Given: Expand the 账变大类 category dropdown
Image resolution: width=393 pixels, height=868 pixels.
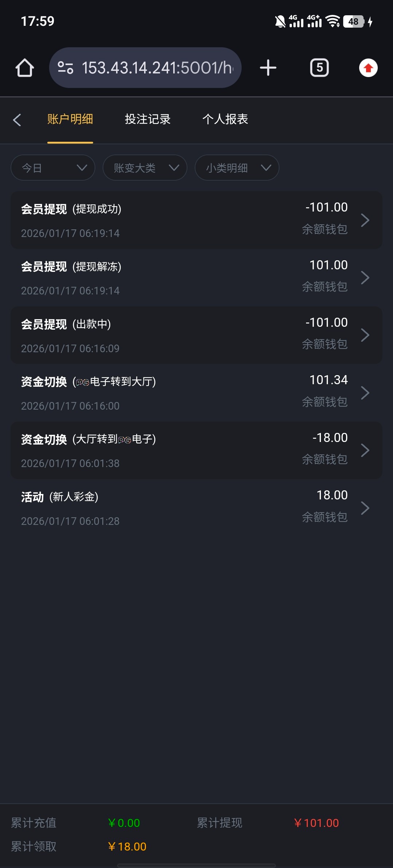Looking at the screenshot, I should click(x=145, y=168).
